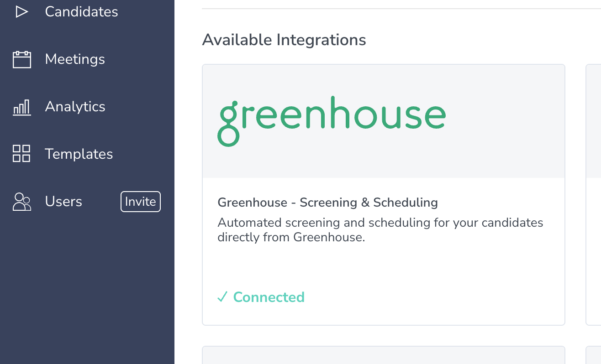Click the Available Integrations heading

[284, 40]
